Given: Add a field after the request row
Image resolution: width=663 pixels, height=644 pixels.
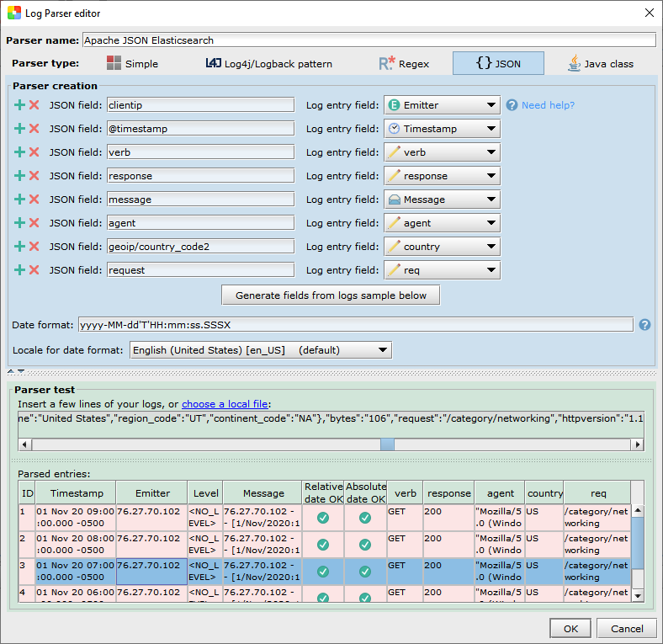Looking at the screenshot, I should [20, 270].
